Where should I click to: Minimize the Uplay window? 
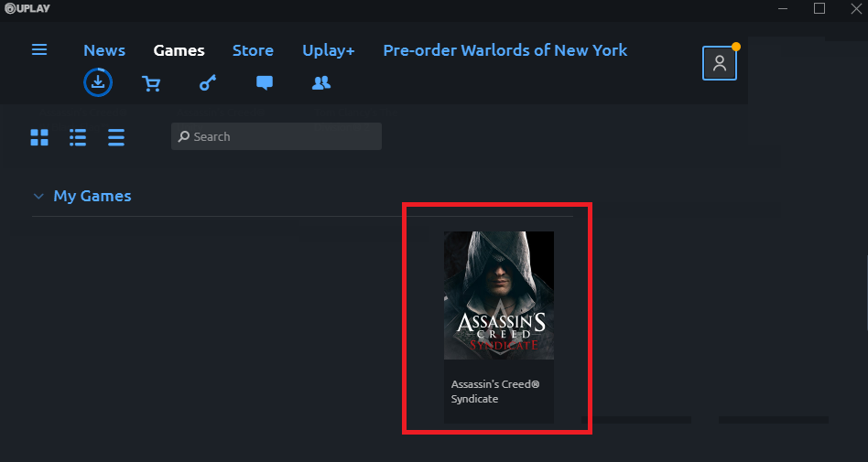coord(783,8)
